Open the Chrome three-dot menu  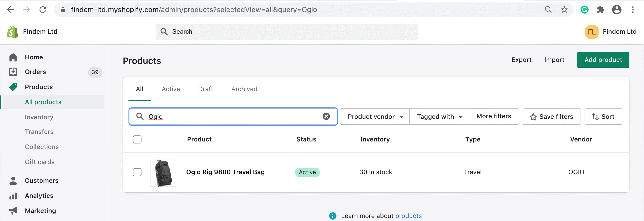coord(633,10)
